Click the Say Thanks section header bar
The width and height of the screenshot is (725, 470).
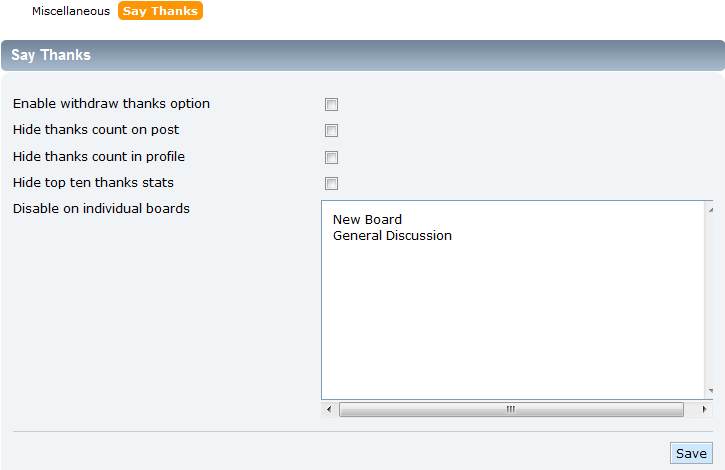point(363,55)
